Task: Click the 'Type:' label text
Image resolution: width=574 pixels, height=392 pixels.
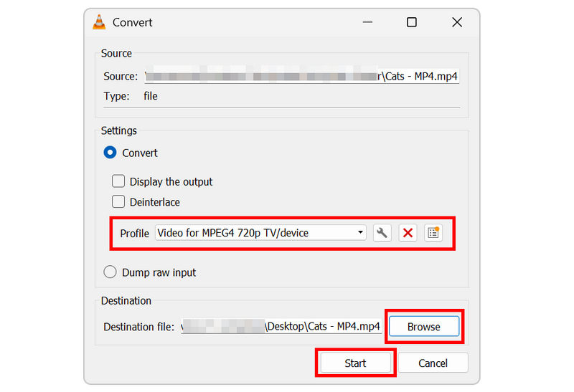Action: (116, 96)
